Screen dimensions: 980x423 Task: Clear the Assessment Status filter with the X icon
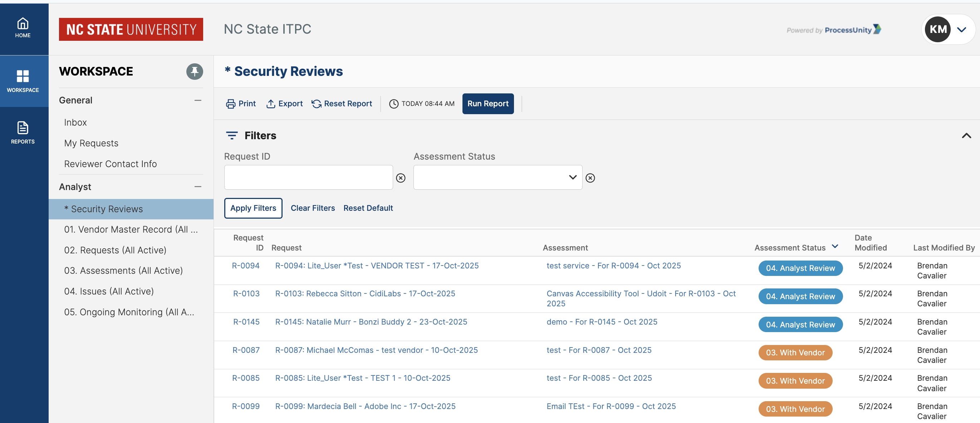click(590, 178)
